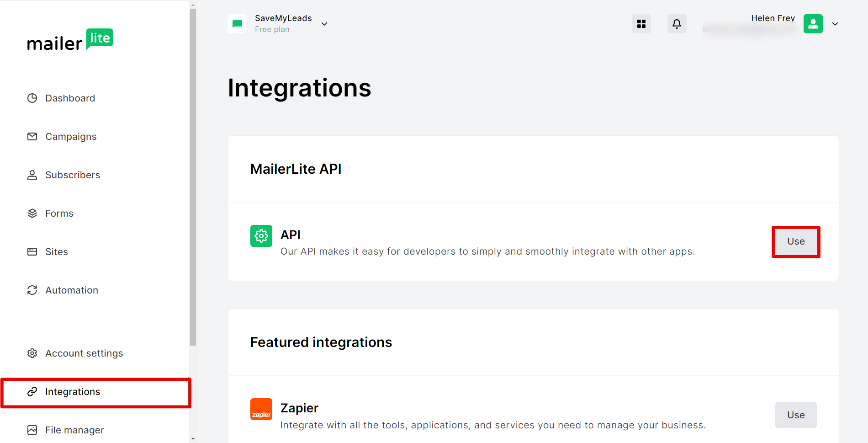This screenshot has width=868, height=443.
Task: Expand the Helen Frey user menu chevron
Action: pos(835,24)
